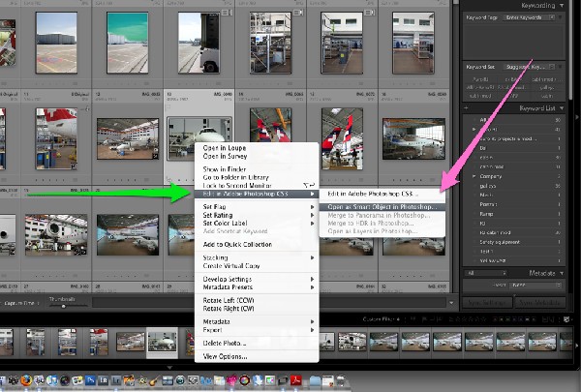The height and width of the screenshot is (392, 581).
Task: Open the Set Rating submenu
Action: (x=257, y=215)
